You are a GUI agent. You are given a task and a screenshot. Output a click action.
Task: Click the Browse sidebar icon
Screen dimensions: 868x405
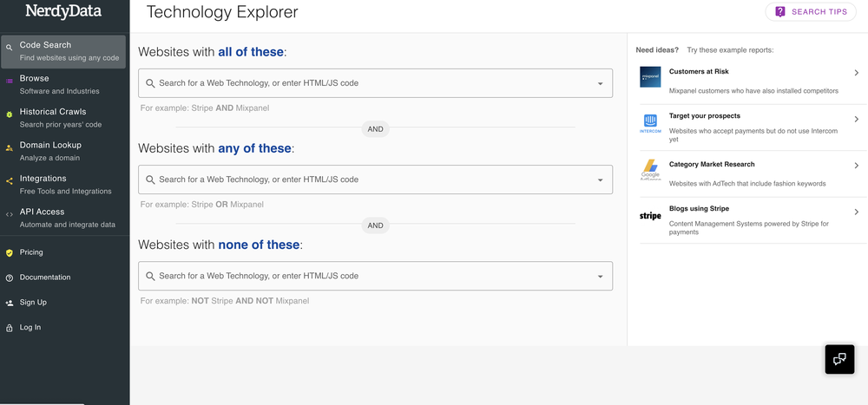(9, 82)
